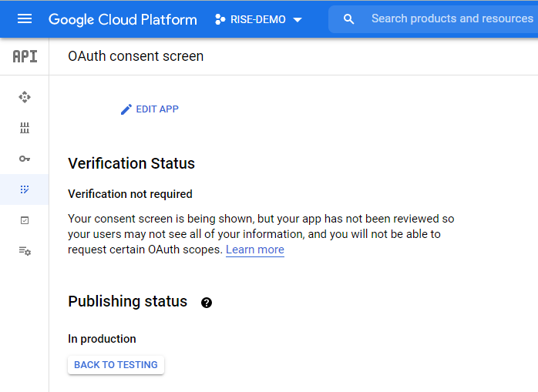
Task: Click the Verification Status heading
Action: point(131,163)
